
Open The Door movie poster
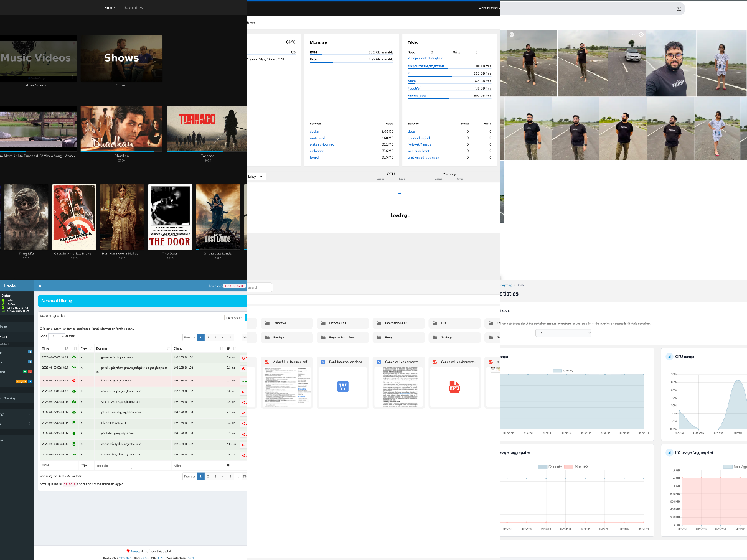[x=170, y=217]
